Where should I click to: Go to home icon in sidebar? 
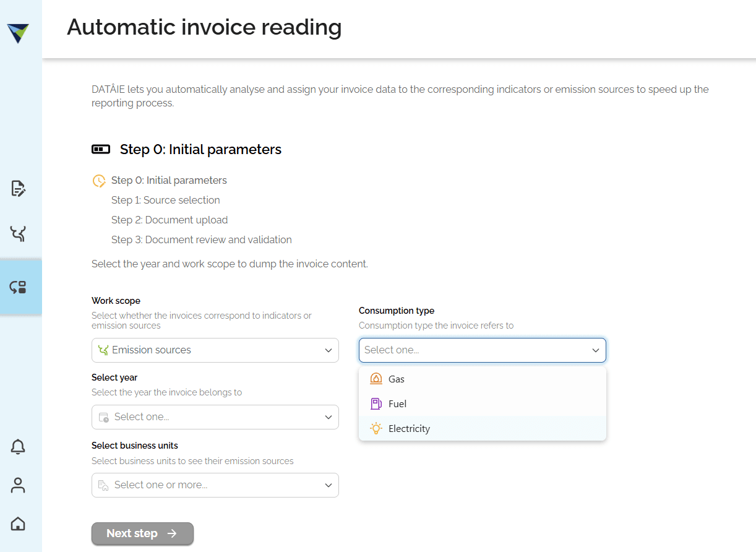[x=18, y=524]
